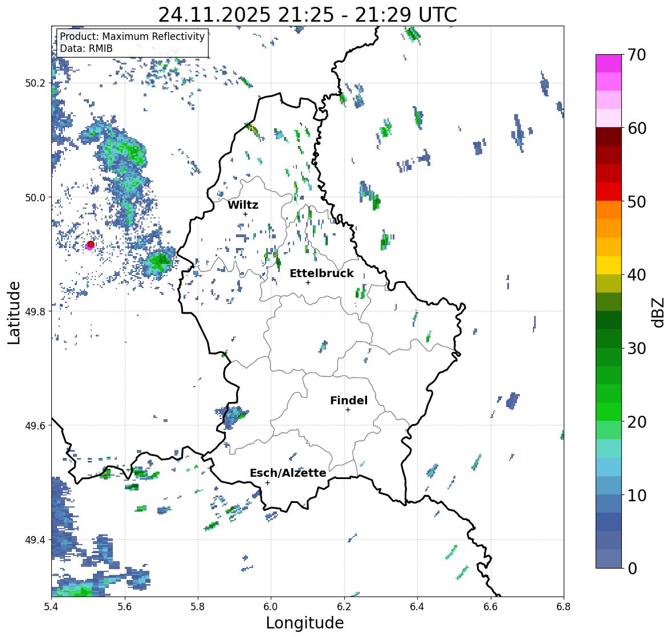Click the Latitude axis label

pyautogui.click(x=14, y=313)
